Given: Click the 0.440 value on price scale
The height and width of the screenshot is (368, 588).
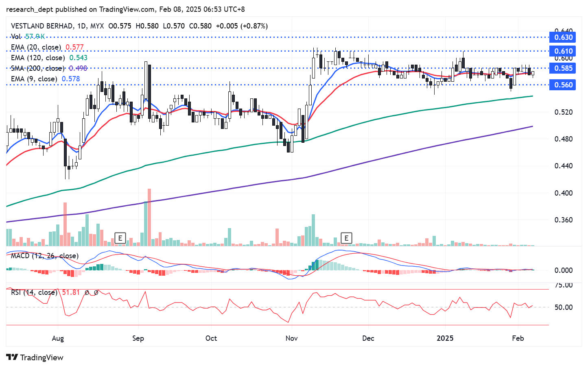Looking at the screenshot, I should point(563,166).
